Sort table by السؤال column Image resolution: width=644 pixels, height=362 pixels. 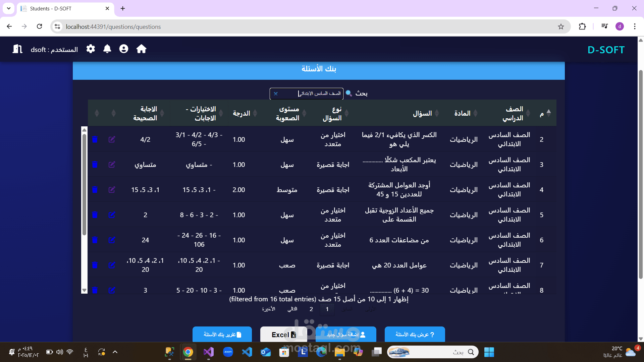(422, 113)
